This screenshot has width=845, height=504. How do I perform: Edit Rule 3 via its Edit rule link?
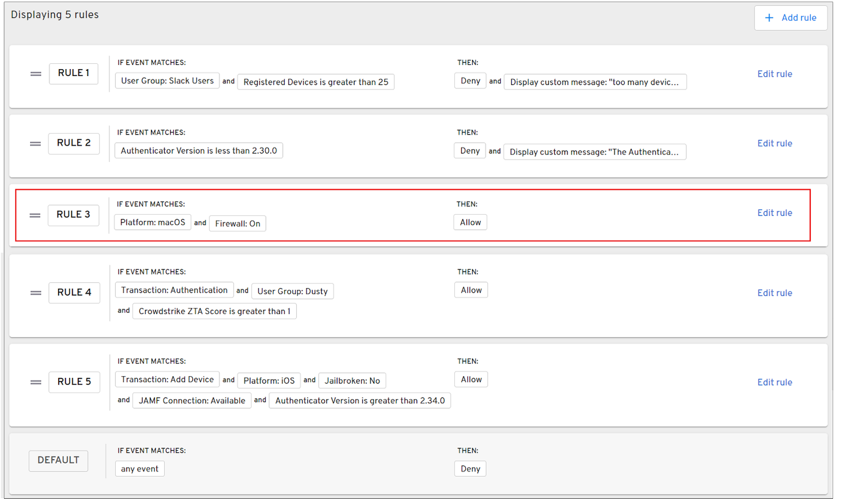click(x=774, y=213)
